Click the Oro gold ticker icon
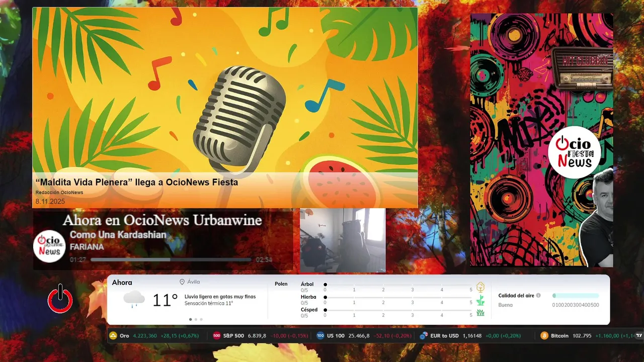The width and height of the screenshot is (644, 362). click(113, 336)
